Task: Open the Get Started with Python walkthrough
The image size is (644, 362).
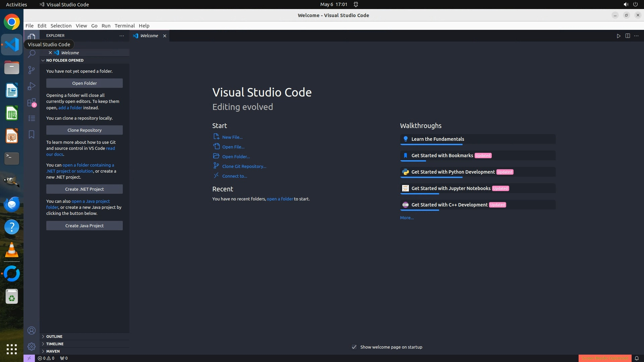Action: pyautogui.click(x=453, y=172)
